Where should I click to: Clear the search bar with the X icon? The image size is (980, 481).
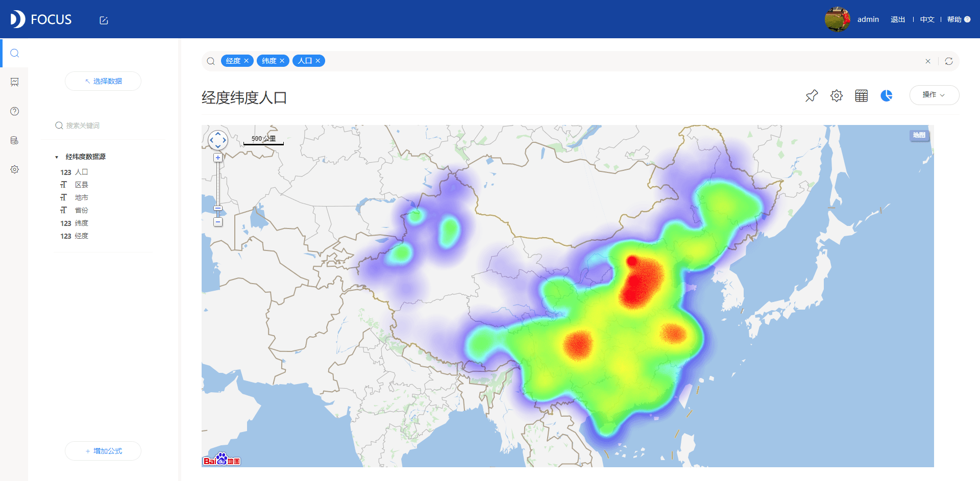pyautogui.click(x=928, y=61)
